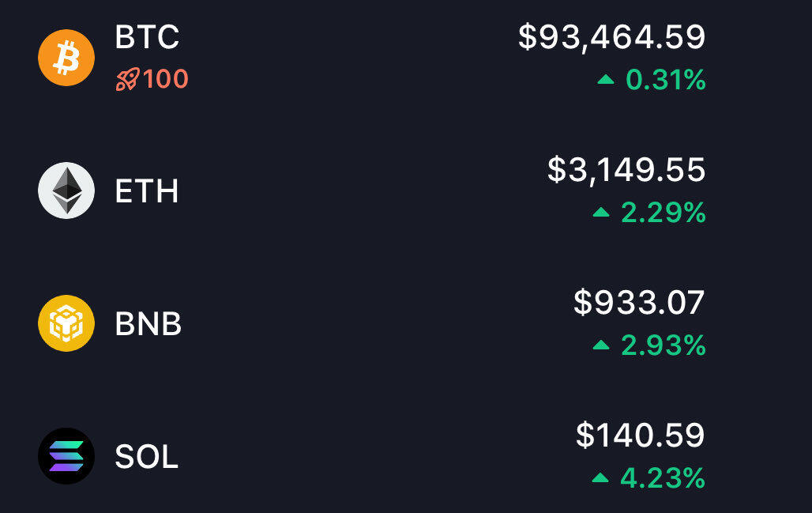Click the Bitcoin price $93,464.59

(x=611, y=37)
